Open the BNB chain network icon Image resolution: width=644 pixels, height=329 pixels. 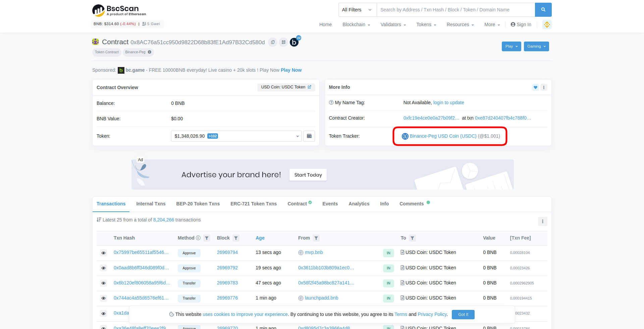[x=547, y=24]
